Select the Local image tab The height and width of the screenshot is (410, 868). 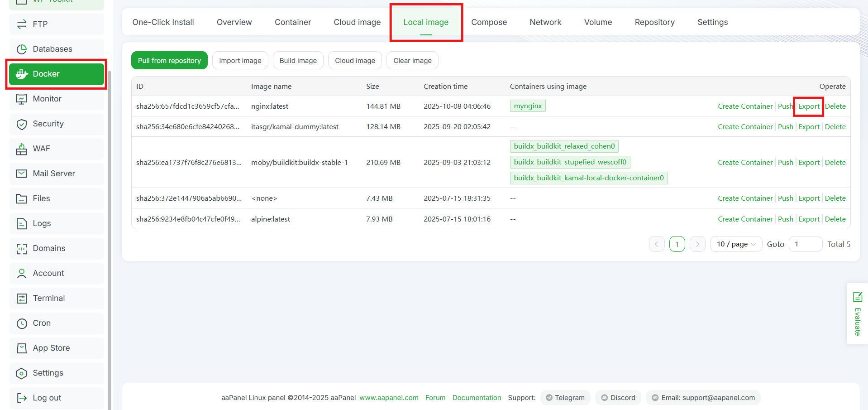click(426, 22)
